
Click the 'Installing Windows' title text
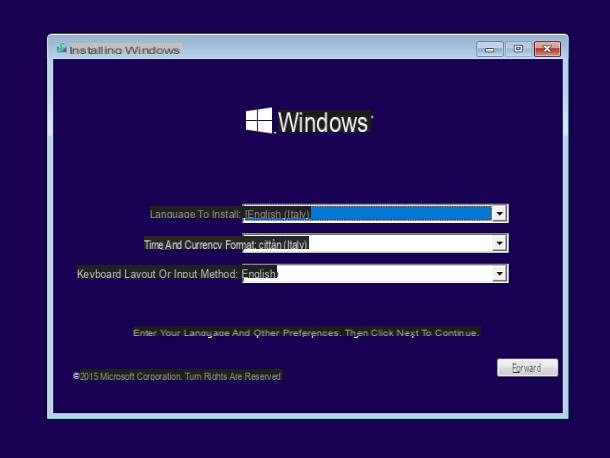tap(124, 50)
